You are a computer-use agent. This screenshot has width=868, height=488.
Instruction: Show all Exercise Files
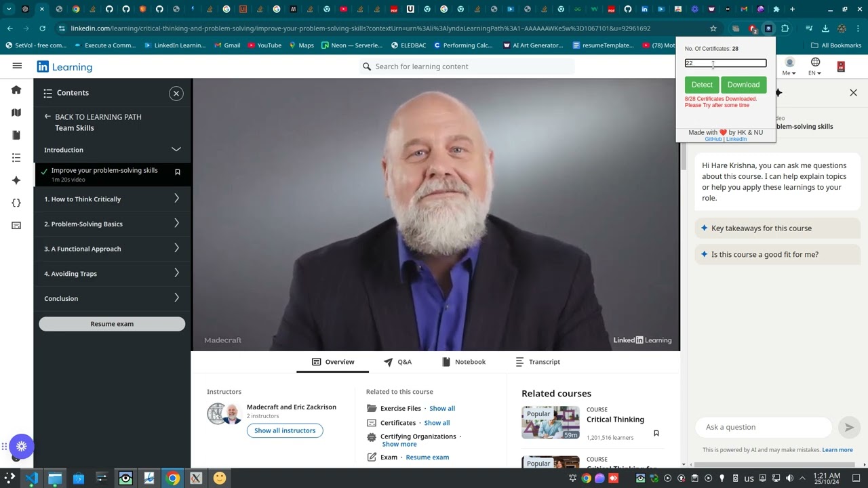(x=442, y=409)
